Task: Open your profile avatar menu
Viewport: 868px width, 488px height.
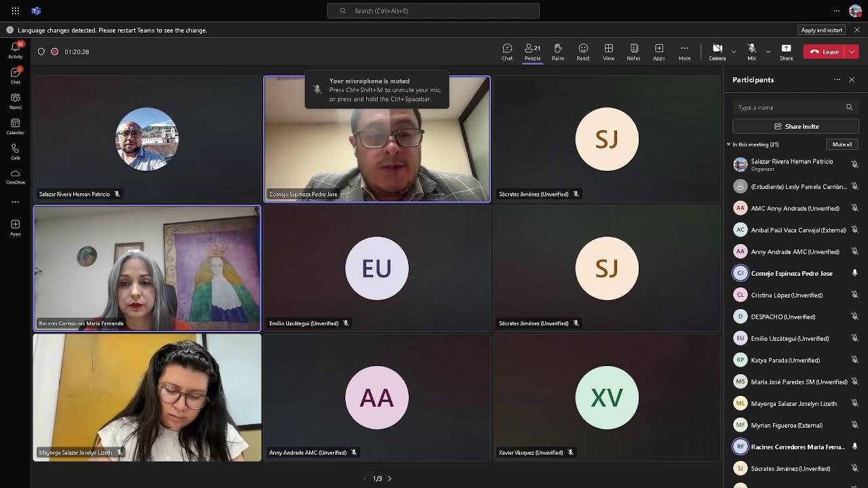Action: [855, 11]
